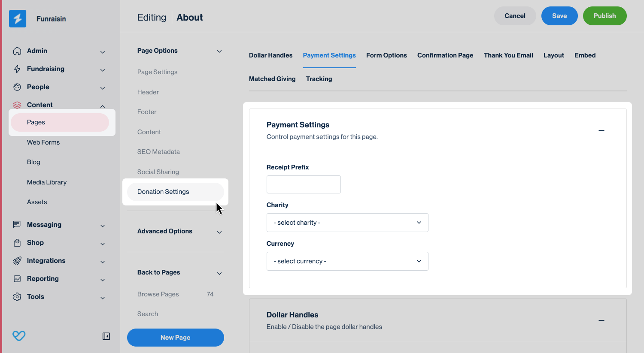Go to Page Settings
The height and width of the screenshot is (353, 644).
(157, 72)
